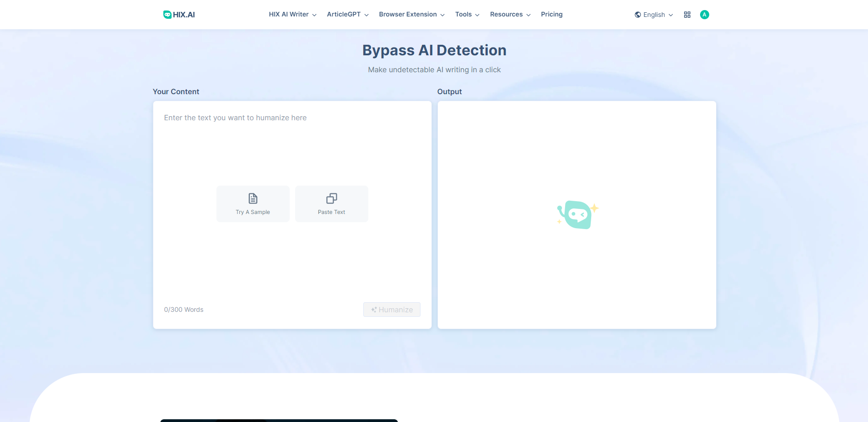Click the robot mascot in Output panel
Screen dimensions: 868x422
[577, 214]
